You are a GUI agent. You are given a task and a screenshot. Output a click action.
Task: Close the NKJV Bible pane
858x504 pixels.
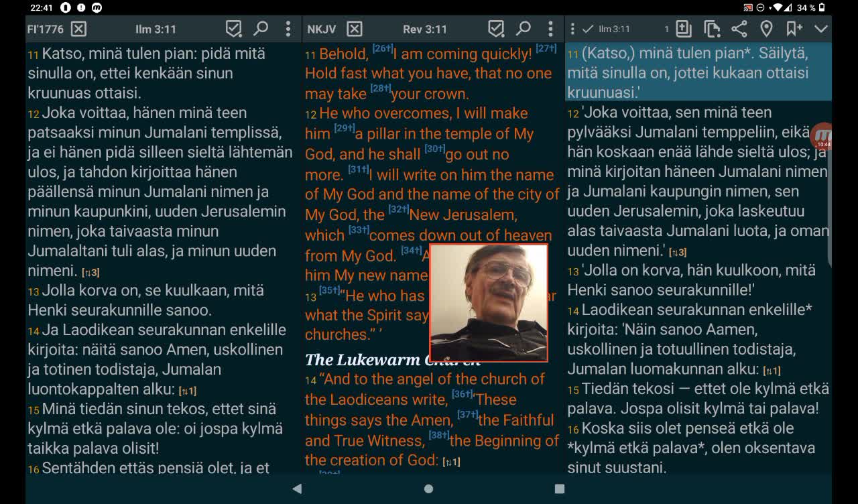[x=355, y=29]
